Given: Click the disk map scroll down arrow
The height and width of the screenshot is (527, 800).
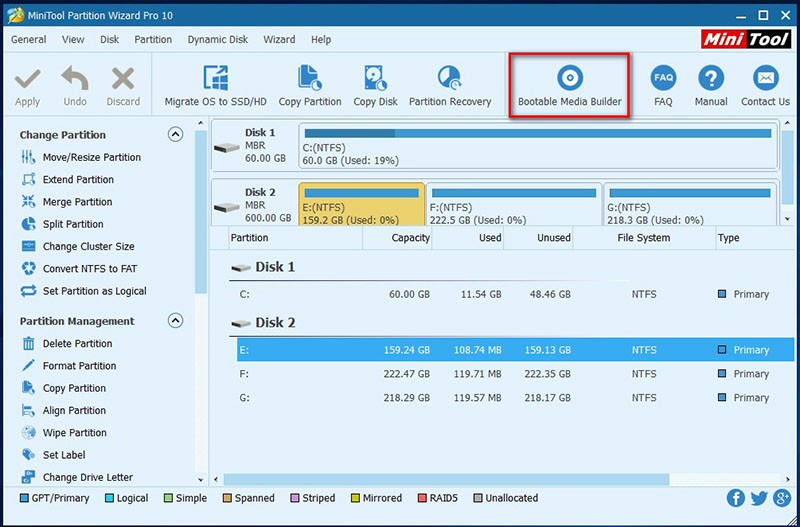Looking at the screenshot, I should pos(788,219).
